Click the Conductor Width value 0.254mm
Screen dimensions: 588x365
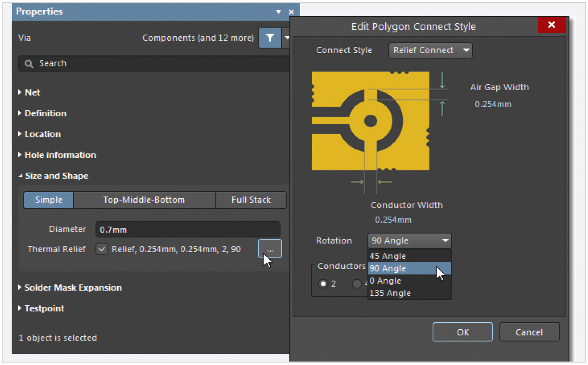[393, 220]
